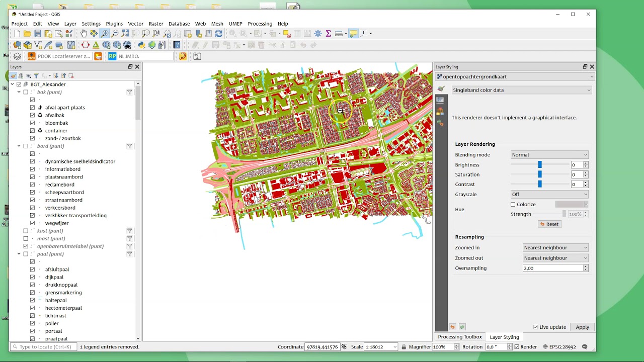The image size is (644, 362).
Task: Collapse the bord (punt) layer
Action: (x=19, y=146)
